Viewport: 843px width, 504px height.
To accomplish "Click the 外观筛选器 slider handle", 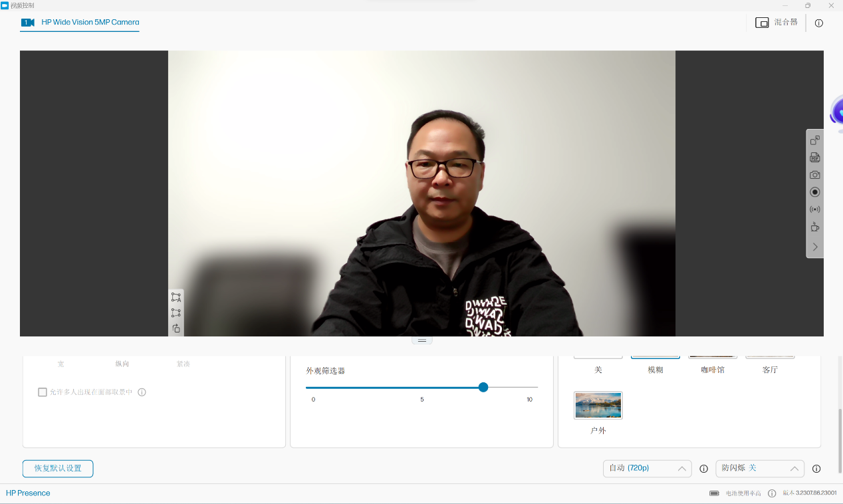I will 483,387.
